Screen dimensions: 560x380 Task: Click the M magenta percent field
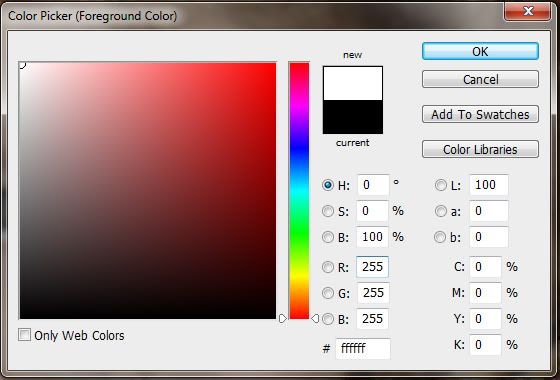coord(485,293)
